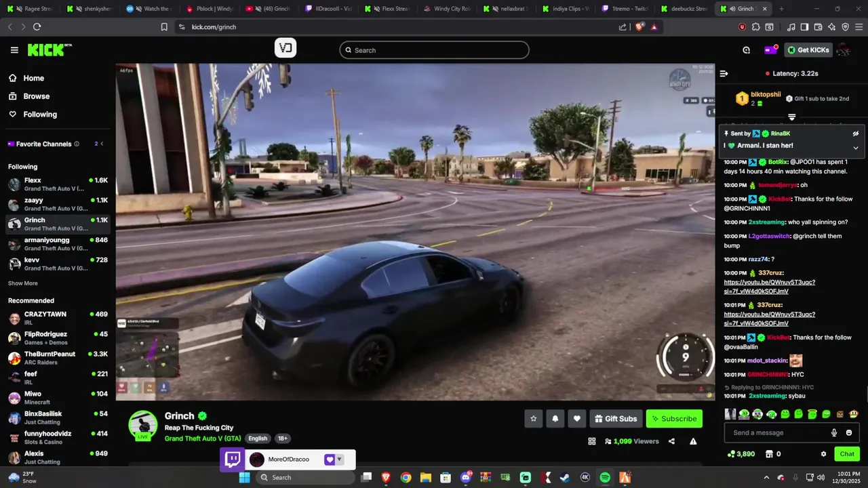
Task: Open zaayy channel in Following list
Action: (58, 204)
